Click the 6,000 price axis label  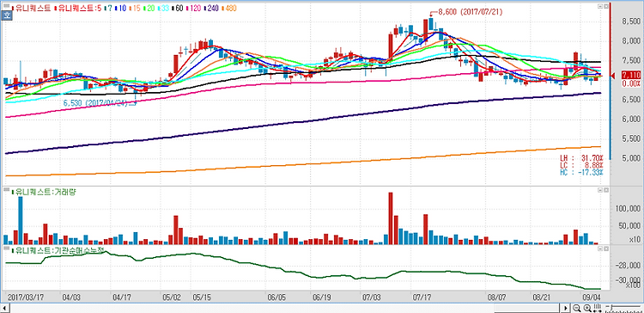[631, 120]
